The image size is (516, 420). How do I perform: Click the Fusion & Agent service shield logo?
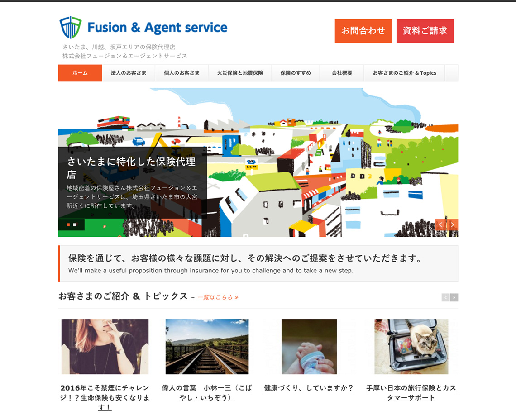click(x=71, y=27)
